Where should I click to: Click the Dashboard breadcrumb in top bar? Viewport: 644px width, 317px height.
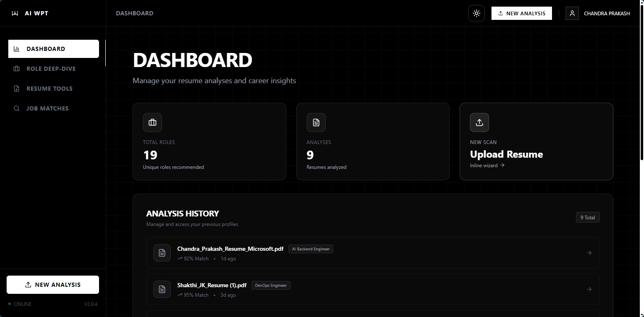point(135,13)
